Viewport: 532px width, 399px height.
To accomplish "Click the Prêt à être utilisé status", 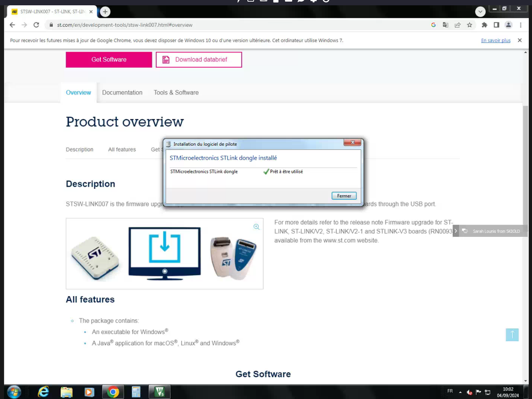I will (286, 172).
